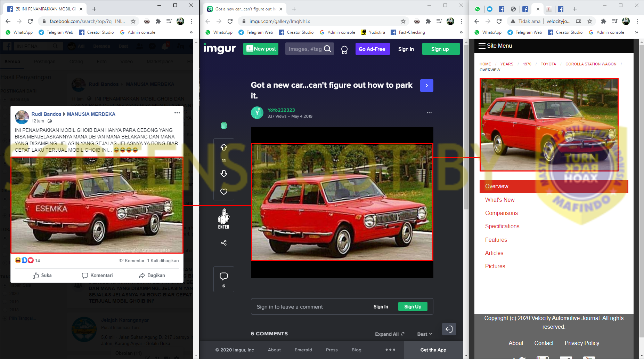Image resolution: width=644 pixels, height=359 pixels.
Task: Open the Contact footer link on velocity site
Action: [544, 343]
